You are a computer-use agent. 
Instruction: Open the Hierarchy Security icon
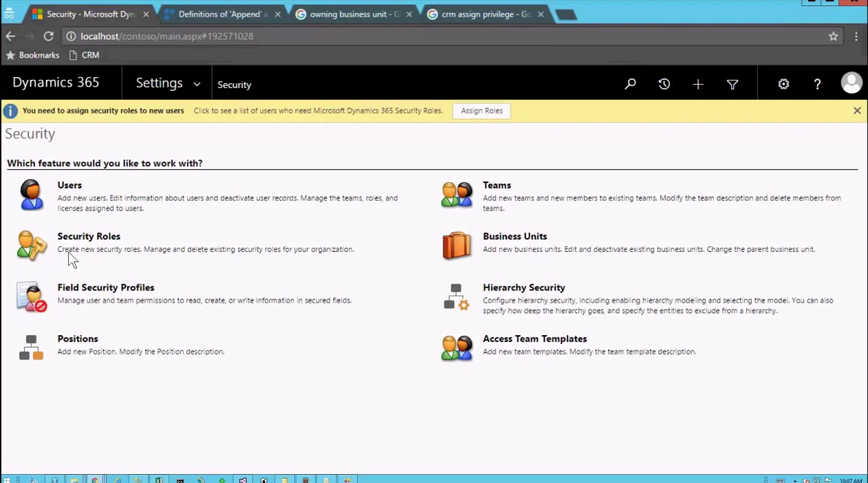457,297
